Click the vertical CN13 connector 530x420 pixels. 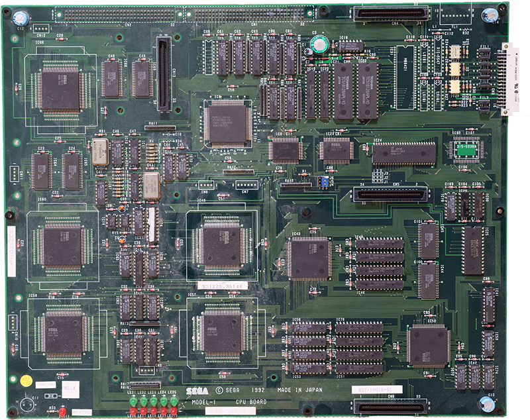click(x=164, y=74)
